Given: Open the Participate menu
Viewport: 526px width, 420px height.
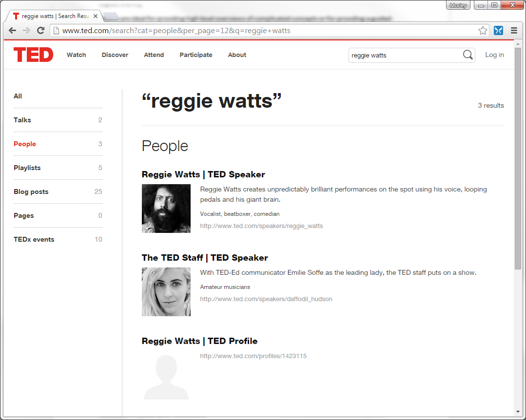Looking at the screenshot, I should (x=196, y=55).
